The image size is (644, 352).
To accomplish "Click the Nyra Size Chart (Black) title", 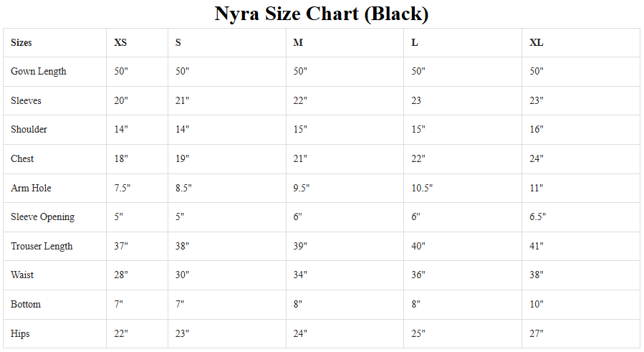I will (x=322, y=14).
